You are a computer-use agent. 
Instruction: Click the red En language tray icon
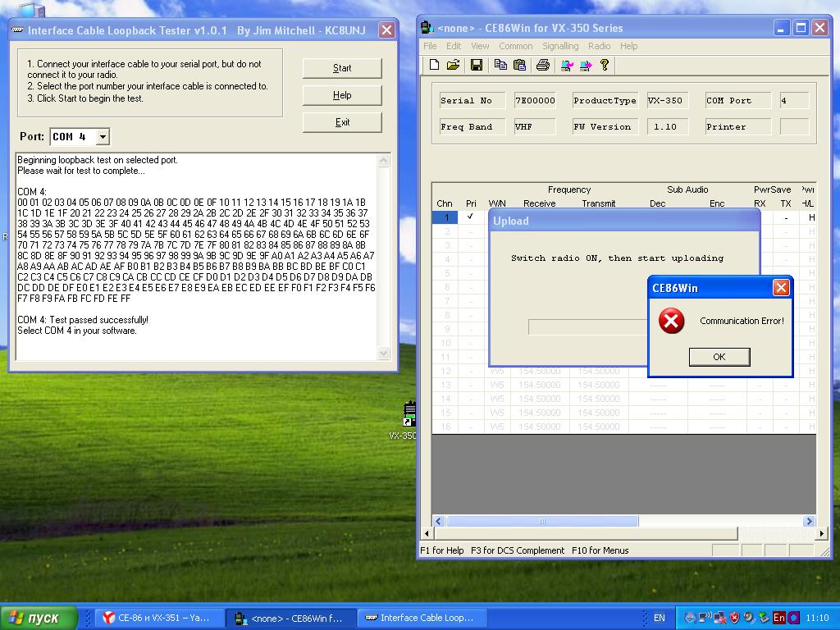pyautogui.click(x=779, y=618)
